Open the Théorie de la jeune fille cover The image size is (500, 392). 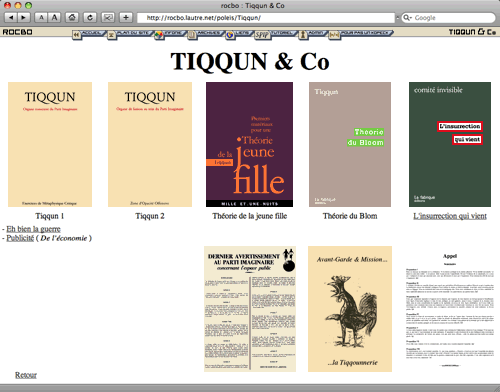pos(249,144)
